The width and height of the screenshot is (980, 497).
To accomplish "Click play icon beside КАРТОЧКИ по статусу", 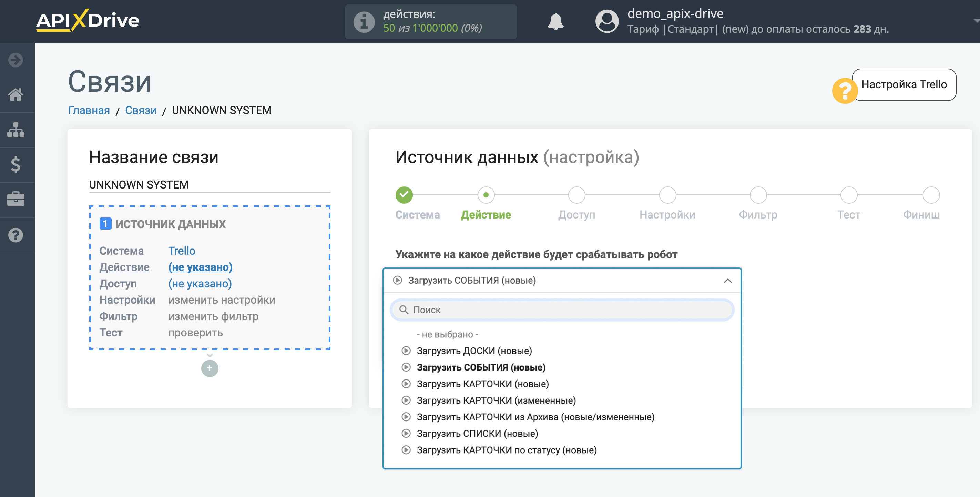I will pyautogui.click(x=406, y=450).
